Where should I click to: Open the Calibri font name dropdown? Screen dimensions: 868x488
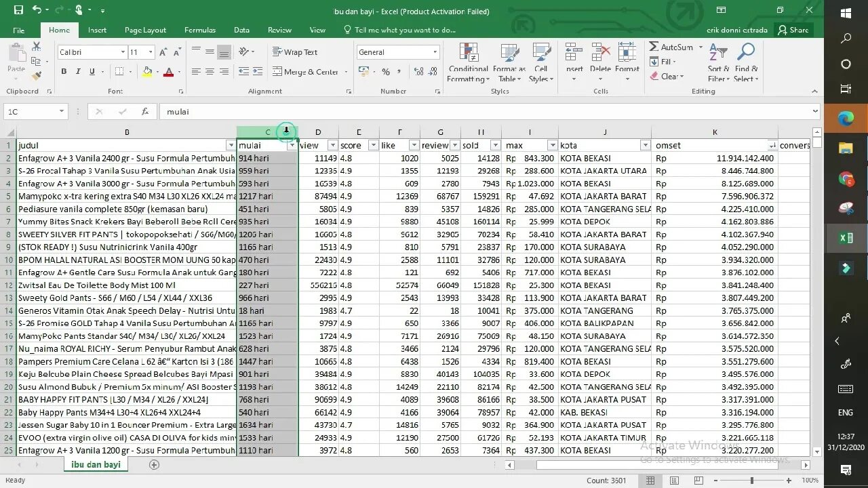123,52
